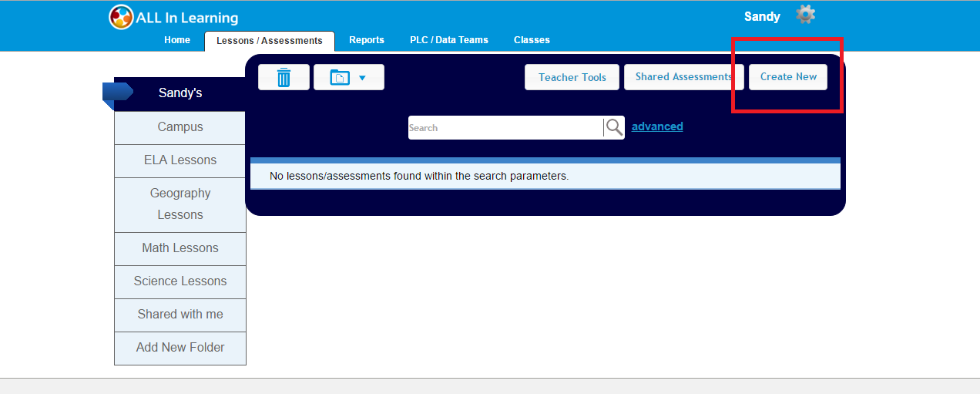Image resolution: width=980 pixels, height=394 pixels.
Task: Click Add New Folder in sidebar
Action: pos(180,348)
